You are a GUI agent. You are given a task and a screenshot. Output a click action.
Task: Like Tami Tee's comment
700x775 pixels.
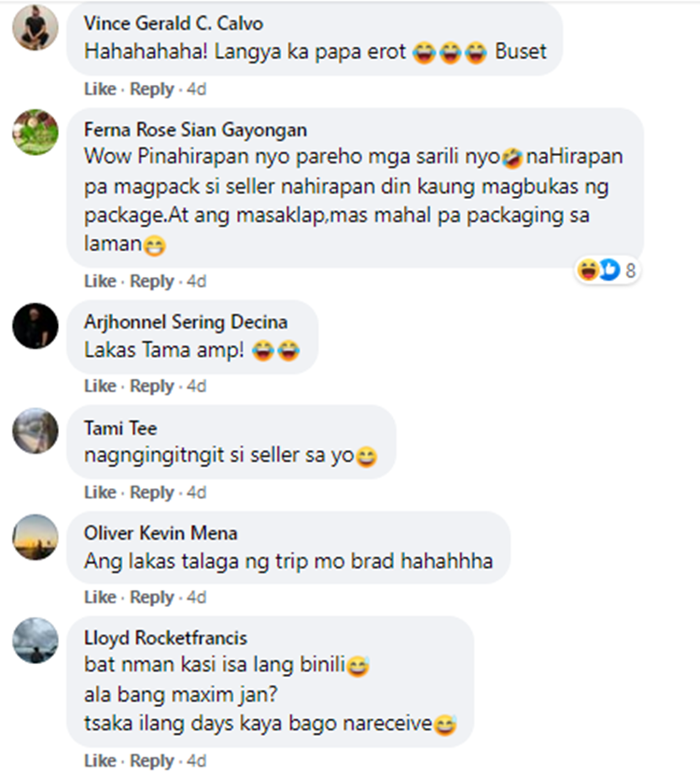(x=100, y=492)
